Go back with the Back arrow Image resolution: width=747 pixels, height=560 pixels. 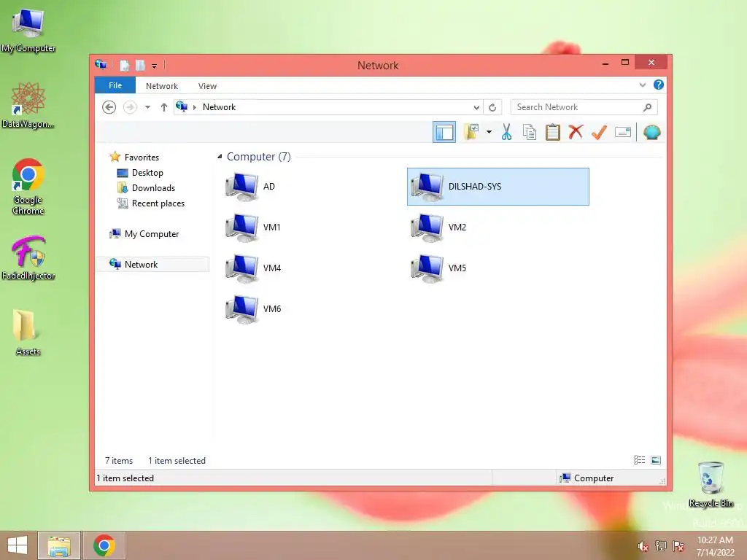[109, 107]
